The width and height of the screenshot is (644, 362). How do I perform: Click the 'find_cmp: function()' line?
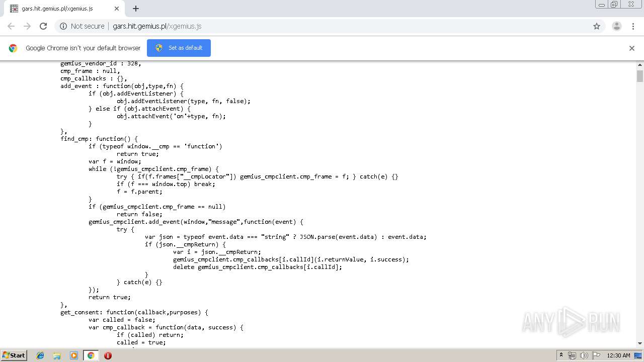coord(99,139)
